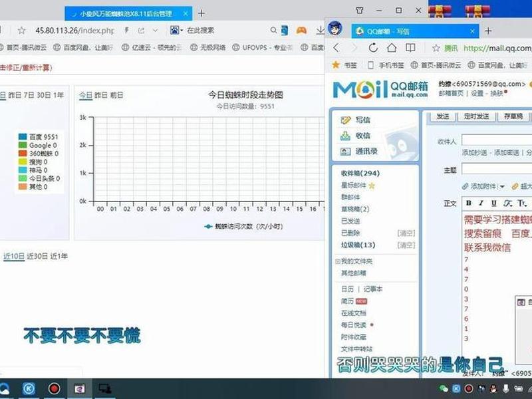Collapse 我的文件夹 folder section

pos(338,261)
